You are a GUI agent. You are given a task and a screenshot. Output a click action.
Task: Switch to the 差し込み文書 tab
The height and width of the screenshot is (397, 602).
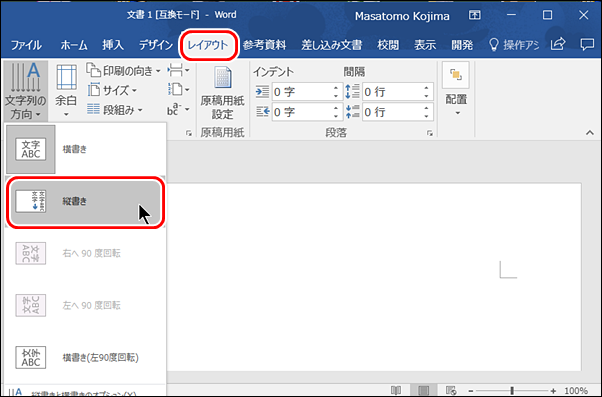(x=332, y=45)
